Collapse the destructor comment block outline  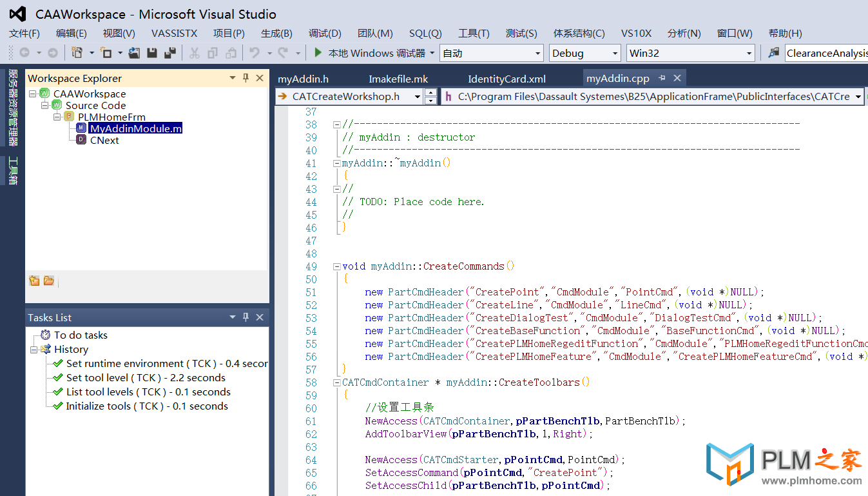(x=336, y=124)
